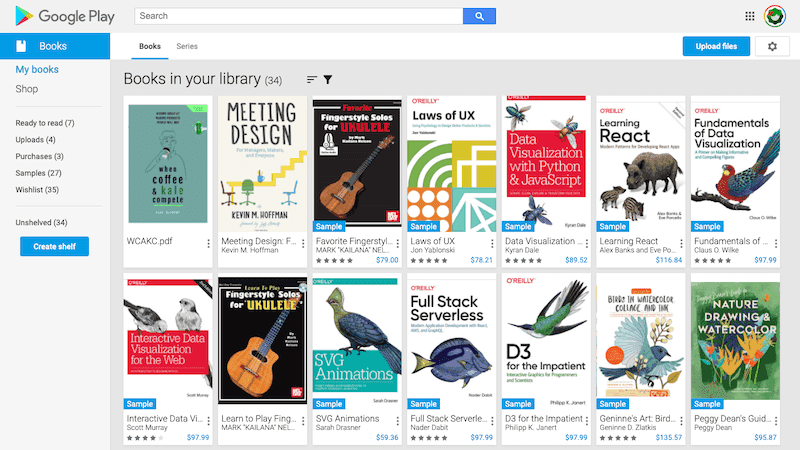Click the Google Play logo
The width and height of the screenshot is (800, 450).
tap(65, 16)
